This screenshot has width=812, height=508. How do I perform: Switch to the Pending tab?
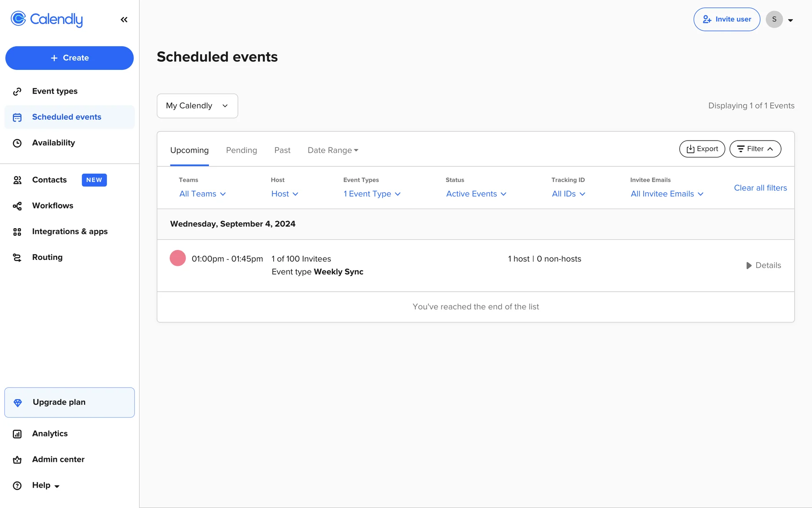coord(241,150)
